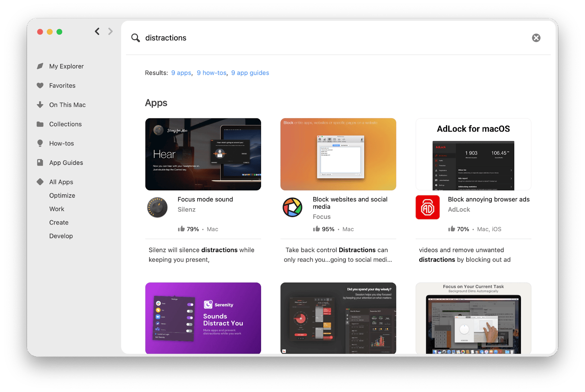Go forward with the right chevron arrow

[x=110, y=31]
